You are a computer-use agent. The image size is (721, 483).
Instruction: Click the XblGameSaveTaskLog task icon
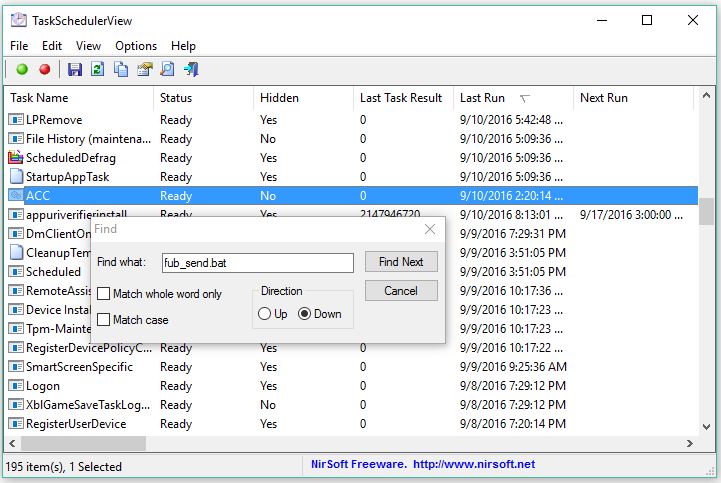pyautogui.click(x=16, y=405)
